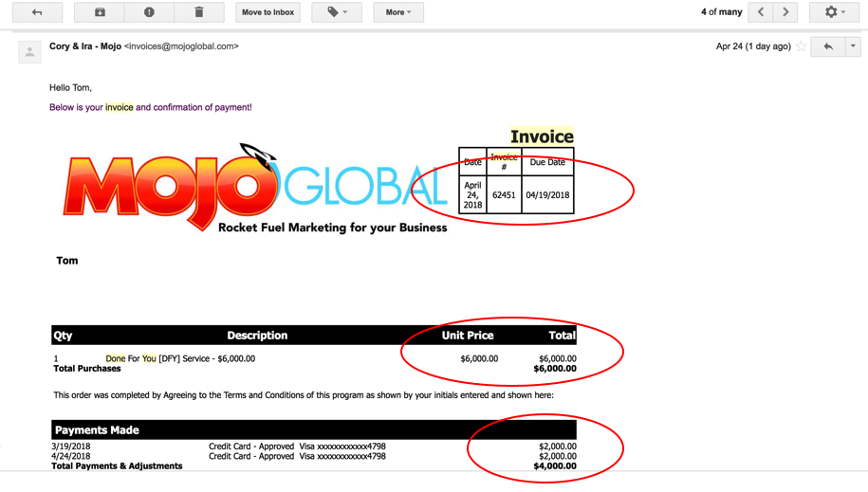Click the 3/19/2018 payment date
The image size is (868, 492).
(x=71, y=446)
